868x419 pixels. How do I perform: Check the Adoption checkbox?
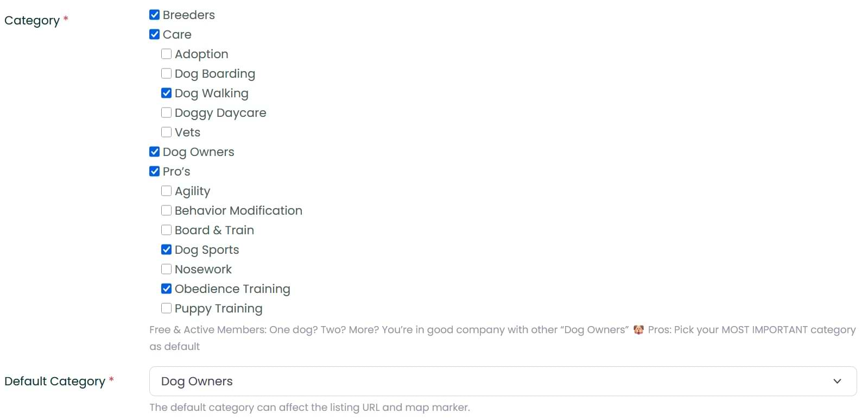(167, 54)
